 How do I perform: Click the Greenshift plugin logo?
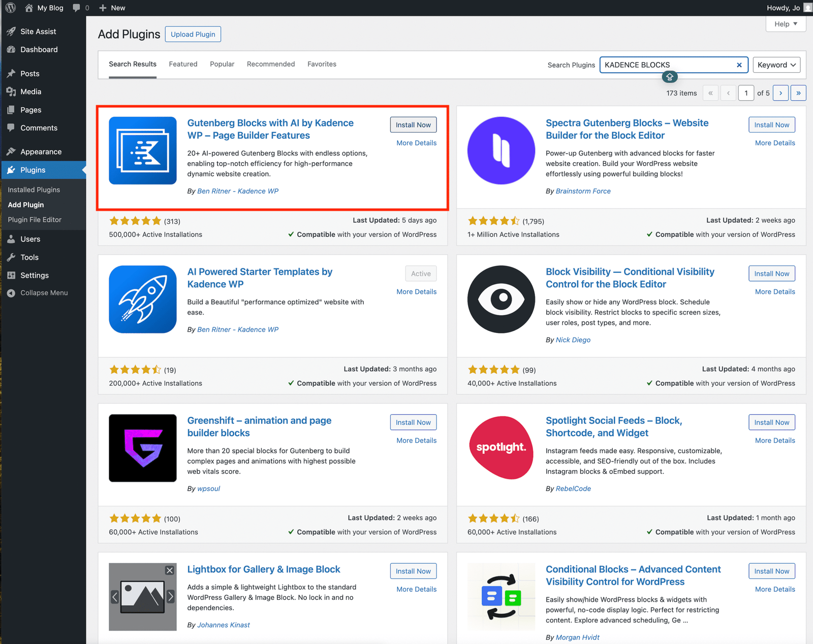[143, 448]
